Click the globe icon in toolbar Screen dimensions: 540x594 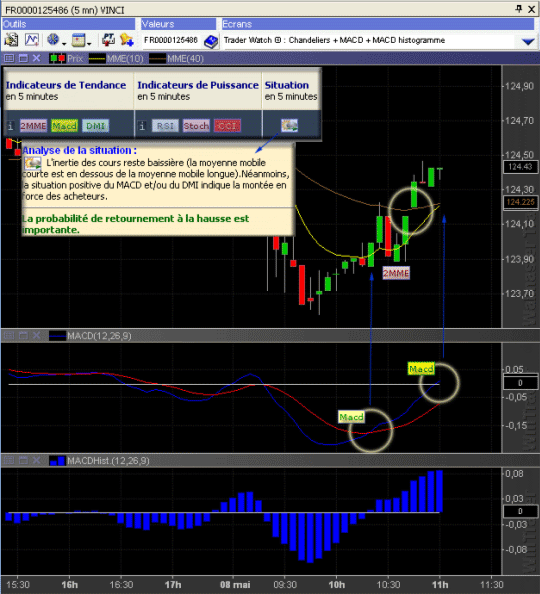(x=53, y=39)
